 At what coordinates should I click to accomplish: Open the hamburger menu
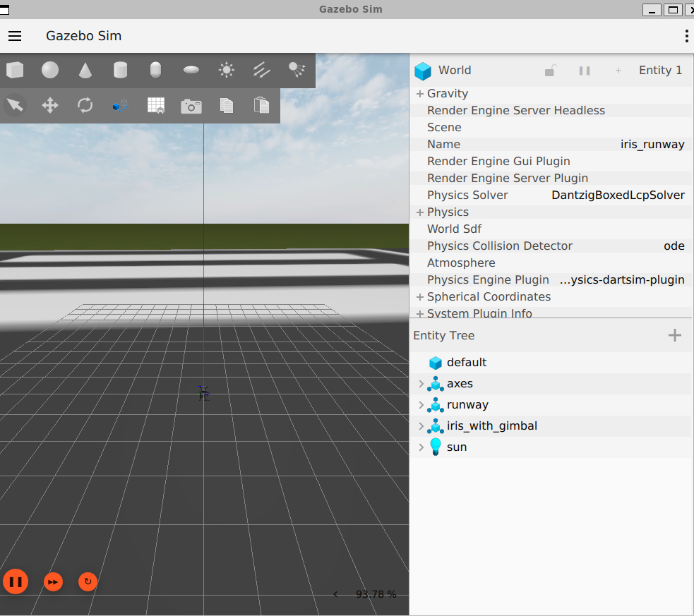(15, 36)
